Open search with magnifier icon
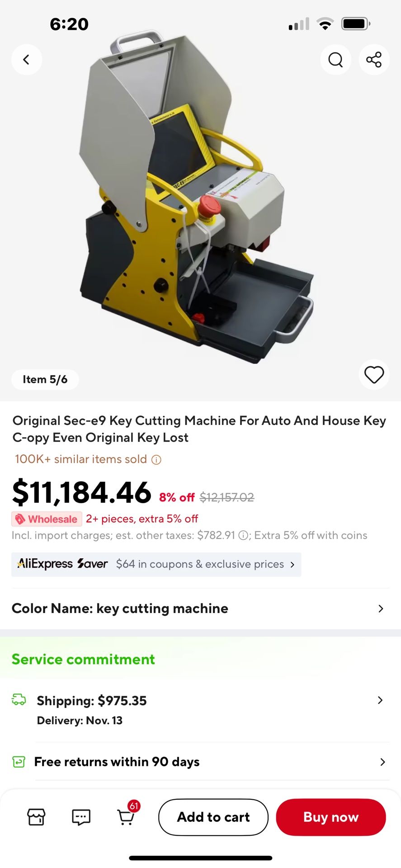Screen dimensions: 401x868 [335, 60]
